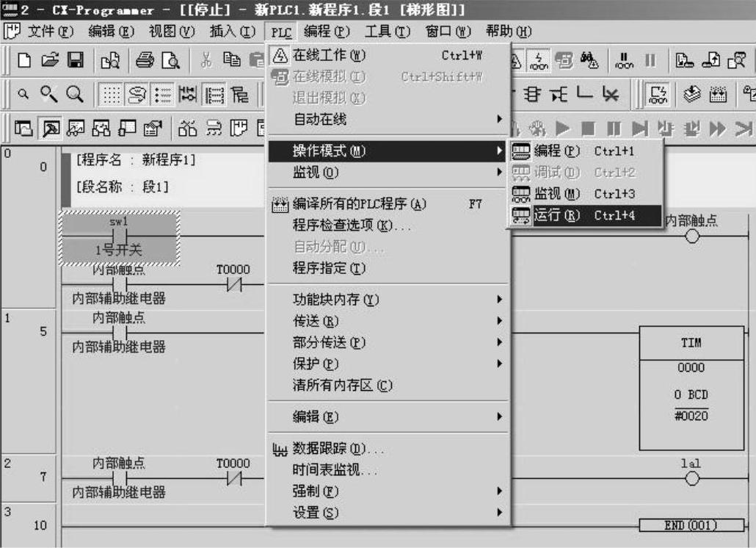Click the work online icon in toolbar

515,60
